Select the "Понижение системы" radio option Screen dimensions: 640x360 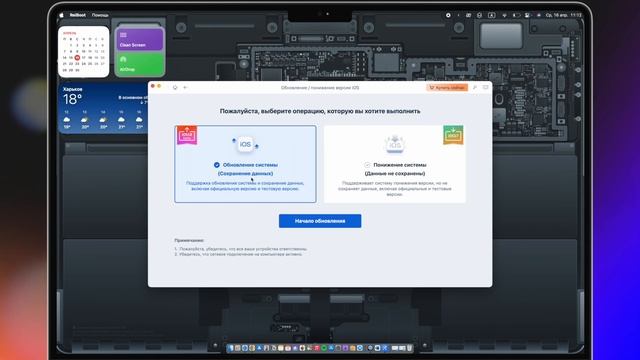[x=367, y=165]
